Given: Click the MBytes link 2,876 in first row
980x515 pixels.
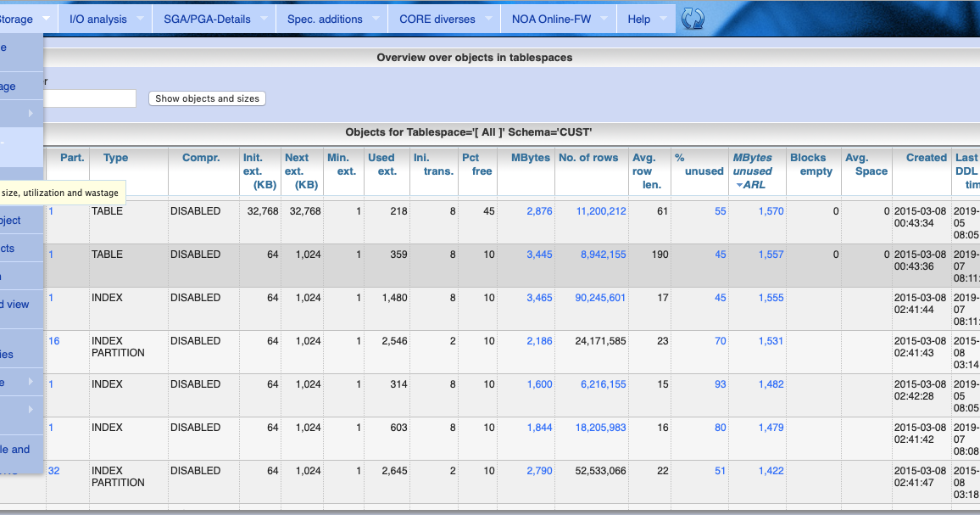Looking at the screenshot, I should tap(539, 210).
